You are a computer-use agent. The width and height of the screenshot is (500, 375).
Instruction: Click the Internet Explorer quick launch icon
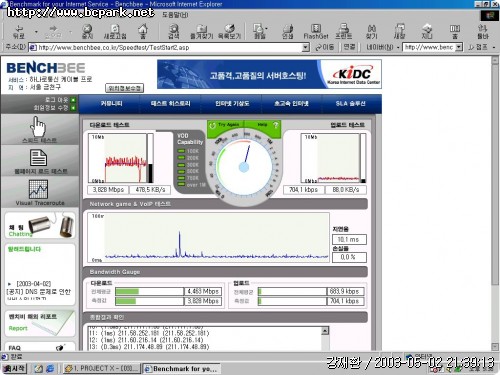(x=50, y=368)
